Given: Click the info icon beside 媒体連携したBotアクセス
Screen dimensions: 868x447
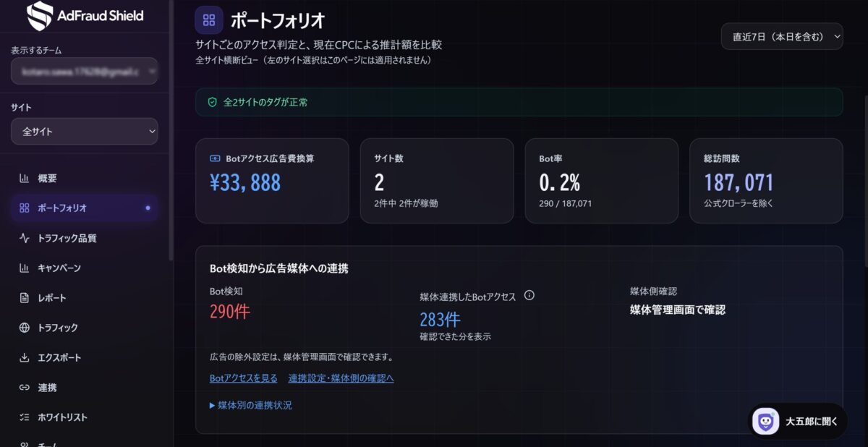Looking at the screenshot, I should point(529,295).
